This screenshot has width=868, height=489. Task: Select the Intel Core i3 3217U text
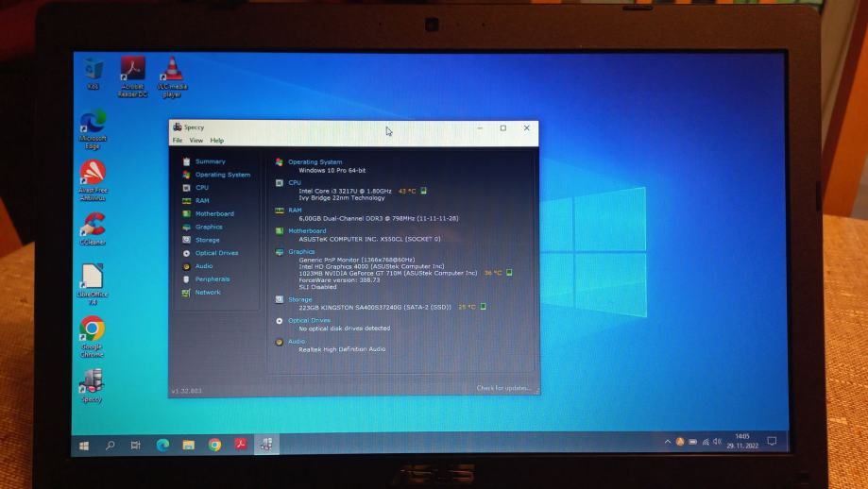coord(345,191)
